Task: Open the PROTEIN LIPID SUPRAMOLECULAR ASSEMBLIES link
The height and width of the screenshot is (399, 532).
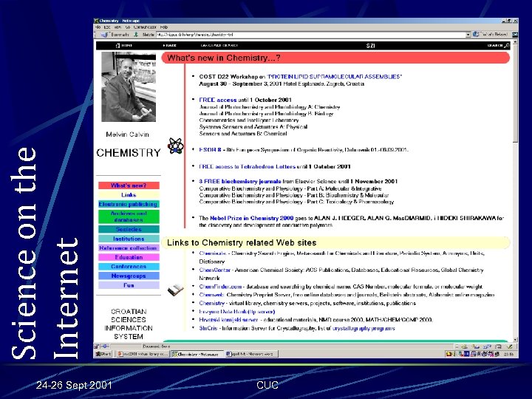Action: pos(334,77)
